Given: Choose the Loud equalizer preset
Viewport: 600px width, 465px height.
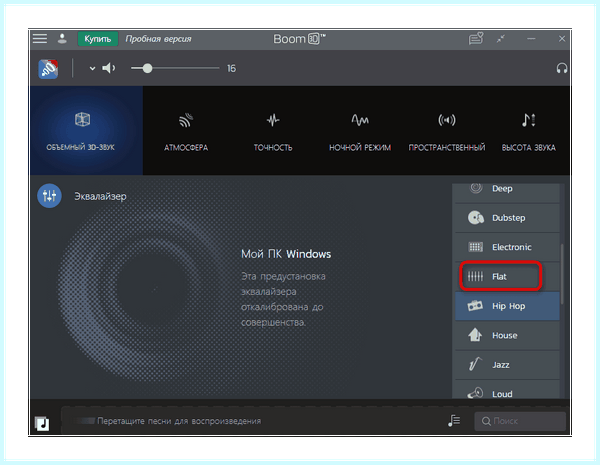Looking at the screenshot, I should point(507,390).
